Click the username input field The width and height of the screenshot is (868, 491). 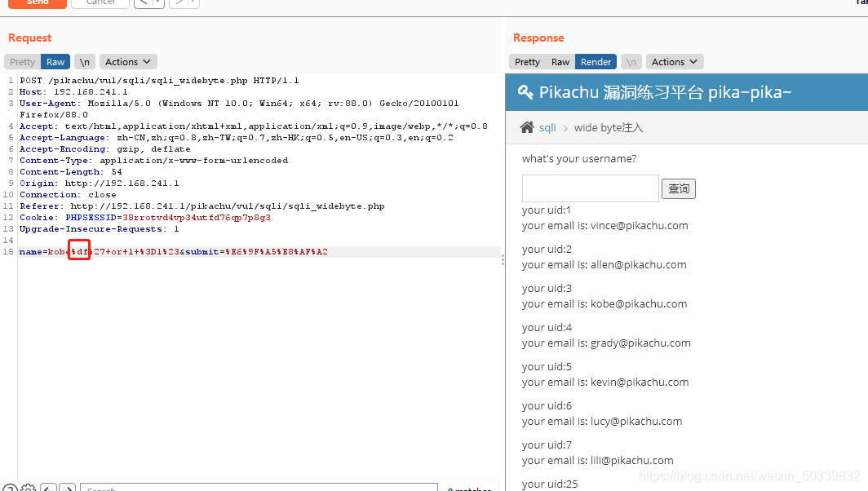pyautogui.click(x=590, y=188)
